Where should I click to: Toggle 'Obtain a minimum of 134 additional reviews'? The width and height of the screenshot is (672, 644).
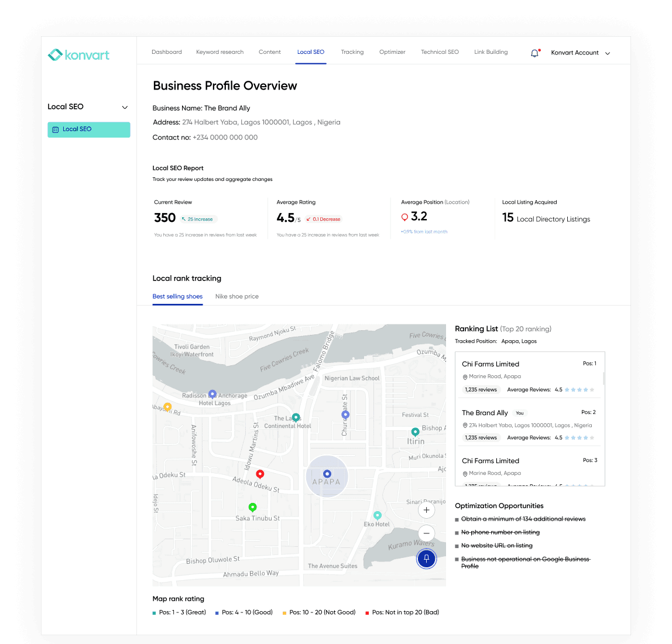click(522, 519)
